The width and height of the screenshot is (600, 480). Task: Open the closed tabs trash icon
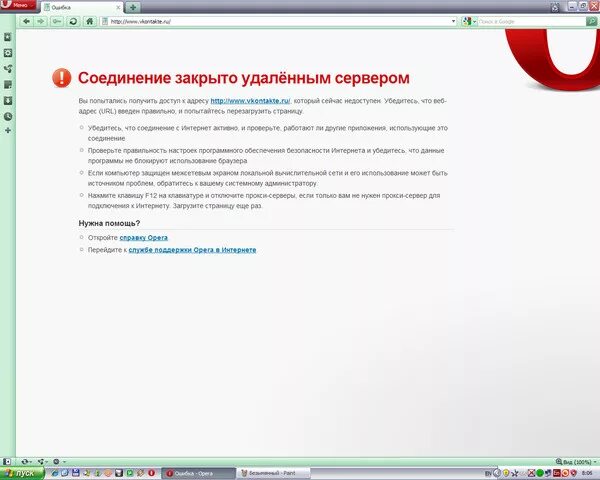click(x=555, y=7)
